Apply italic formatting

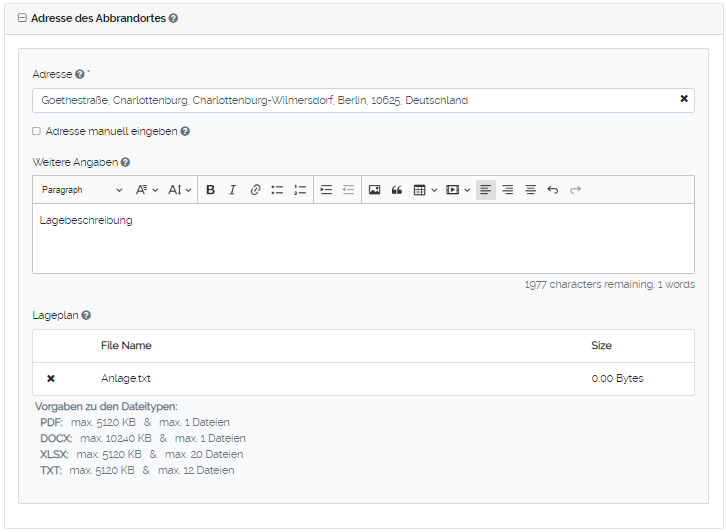(232, 190)
